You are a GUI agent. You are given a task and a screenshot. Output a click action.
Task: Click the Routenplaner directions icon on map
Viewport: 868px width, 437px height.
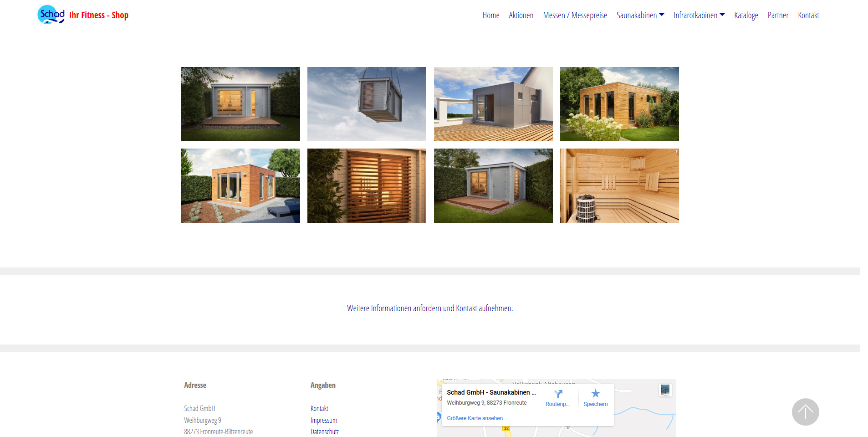[x=558, y=394]
